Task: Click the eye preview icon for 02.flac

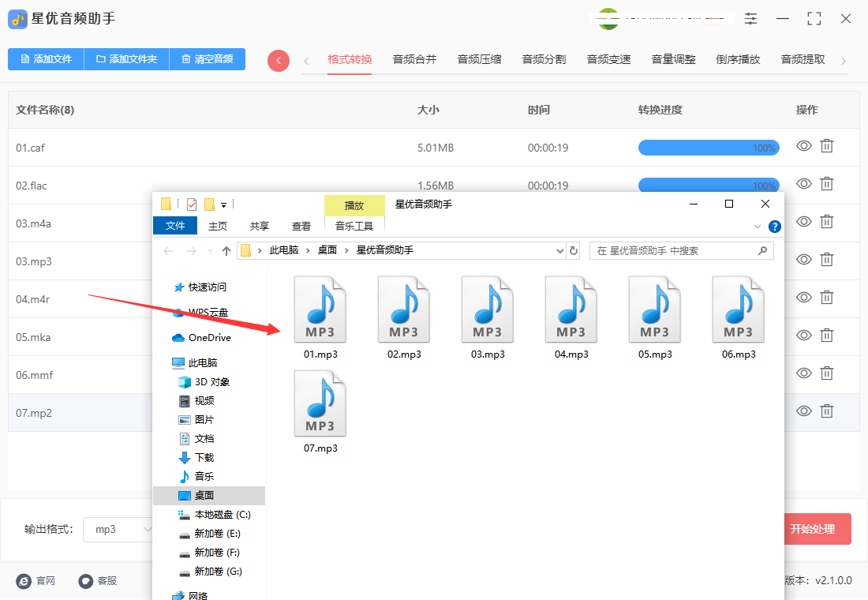Action: point(804,183)
